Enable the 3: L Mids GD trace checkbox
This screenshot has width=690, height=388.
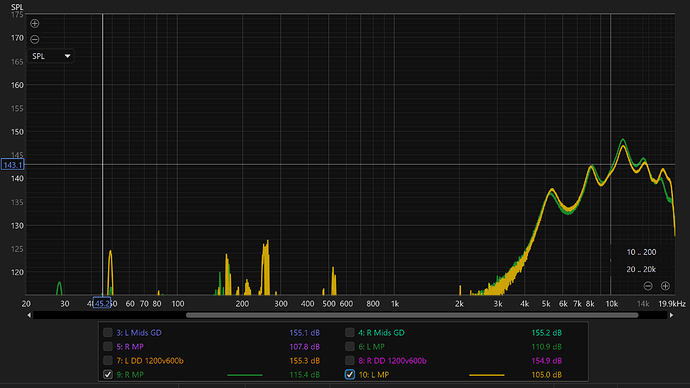tap(108, 333)
